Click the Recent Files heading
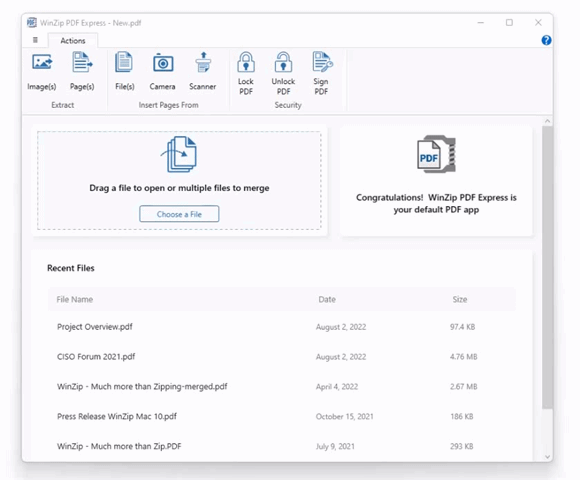 tap(71, 268)
